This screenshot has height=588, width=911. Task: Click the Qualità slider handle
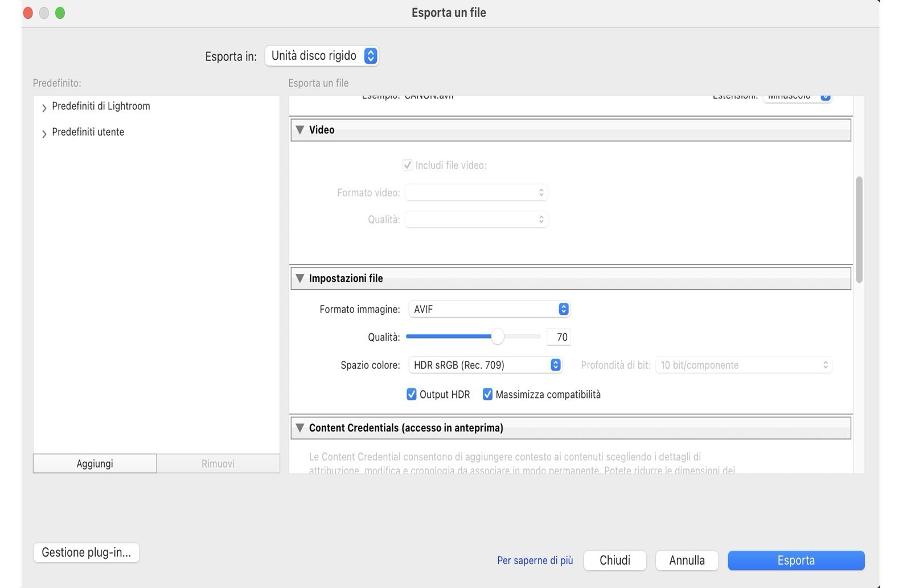498,337
